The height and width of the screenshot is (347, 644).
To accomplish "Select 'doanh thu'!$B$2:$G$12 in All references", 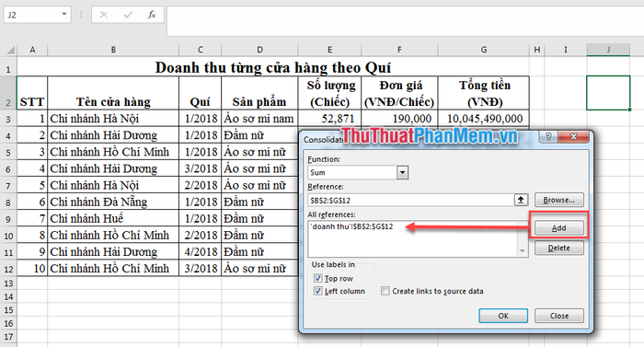I will pyautogui.click(x=352, y=226).
